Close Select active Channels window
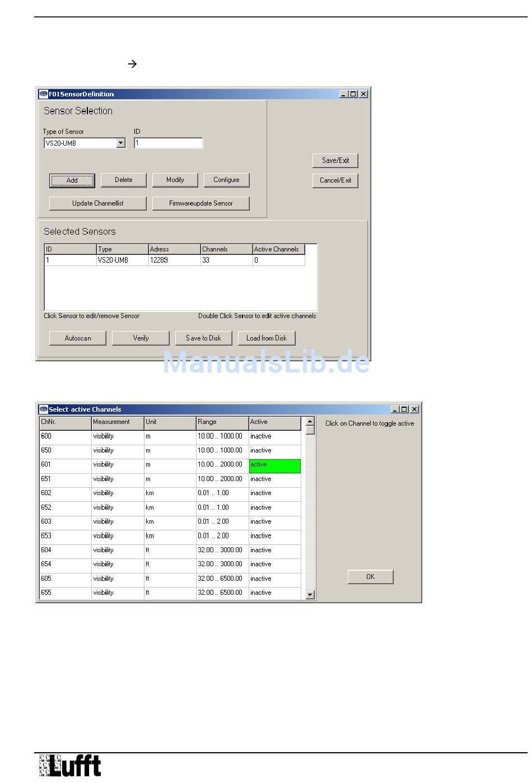Screen dimensions: 532x783 coord(414,409)
